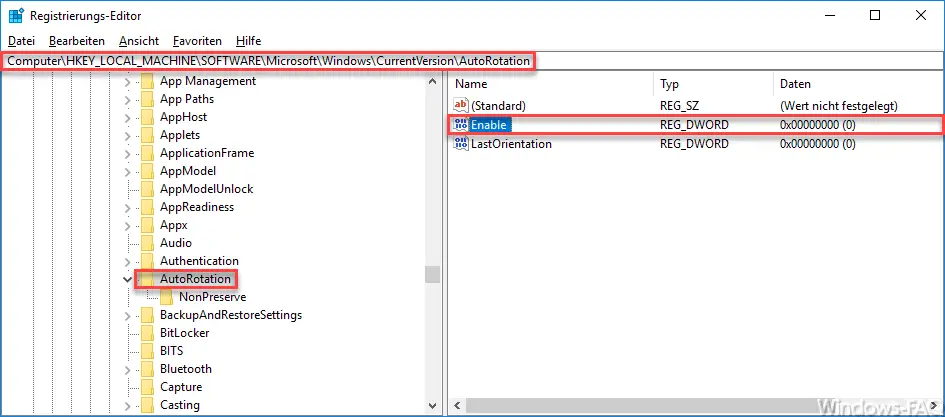
Task: Click the AppHost folder icon
Action: pos(147,117)
